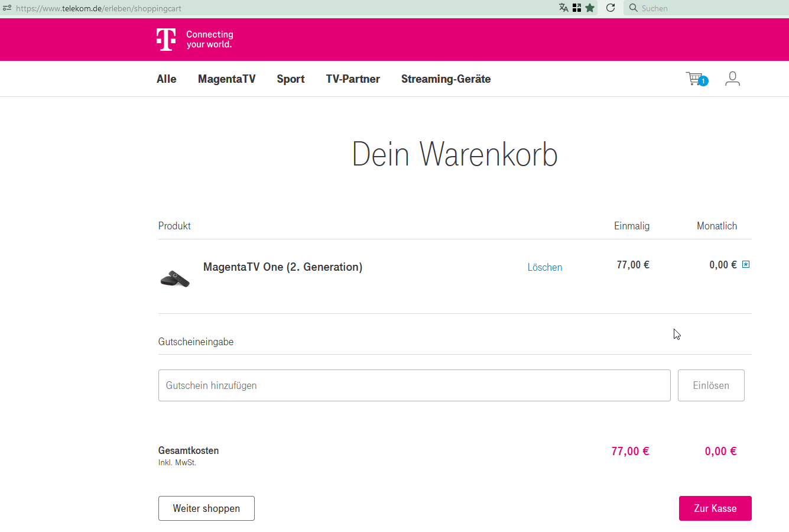
Task: Click the Telekom T logo
Action: point(166,40)
